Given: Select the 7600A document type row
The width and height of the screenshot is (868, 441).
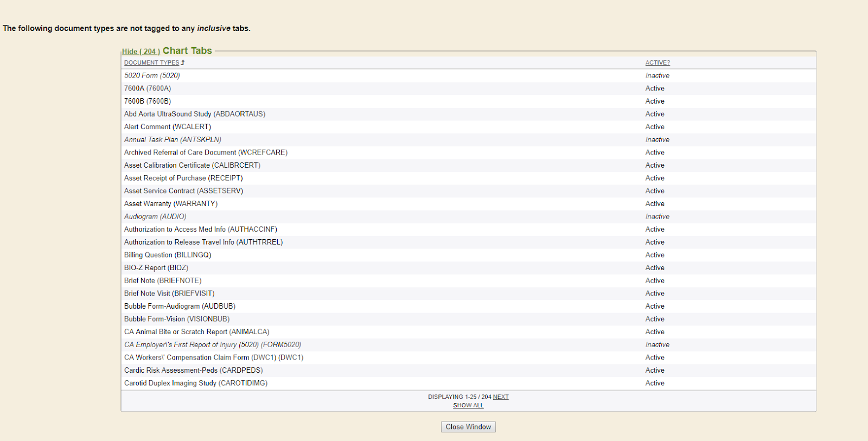Looking at the screenshot, I should click(148, 88).
